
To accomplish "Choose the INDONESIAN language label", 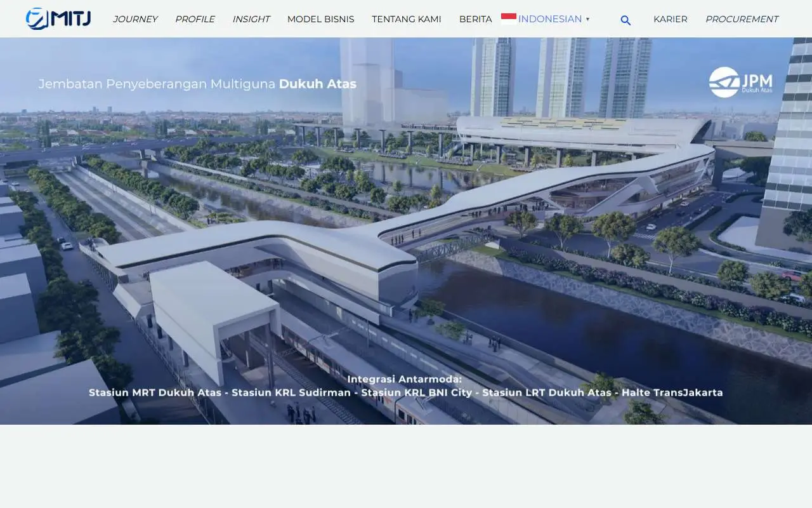I will [550, 19].
